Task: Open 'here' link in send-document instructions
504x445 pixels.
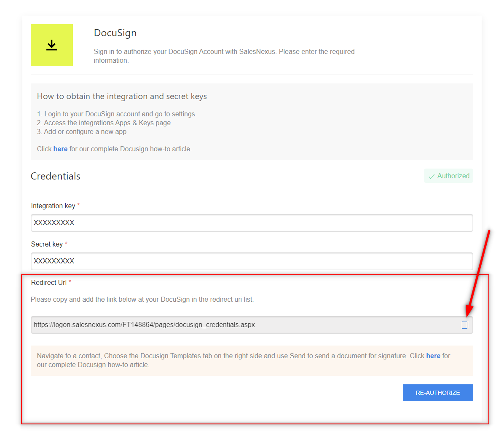Action: tap(433, 356)
